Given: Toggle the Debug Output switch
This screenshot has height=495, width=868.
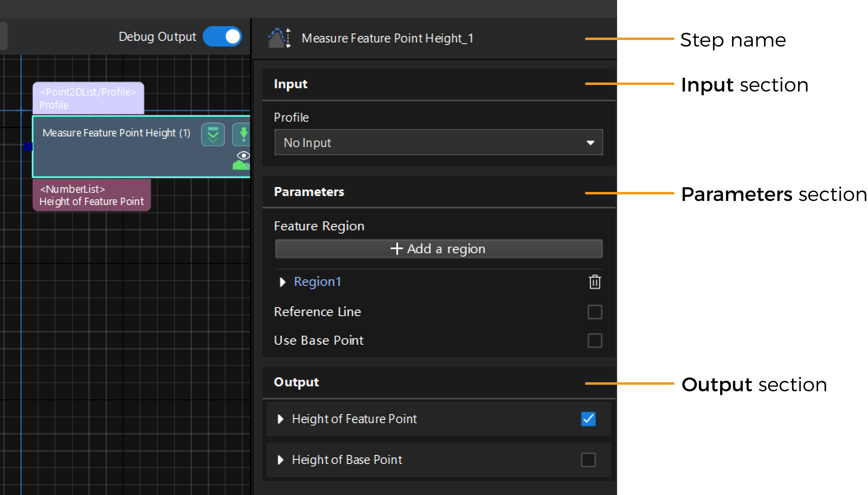Looking at the screenshot, I should [x=222, y=37].
